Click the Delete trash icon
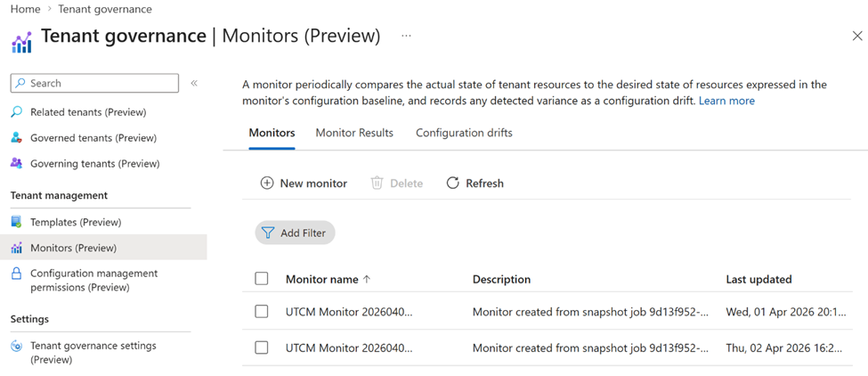868x376 pixels. pos(377,184)
